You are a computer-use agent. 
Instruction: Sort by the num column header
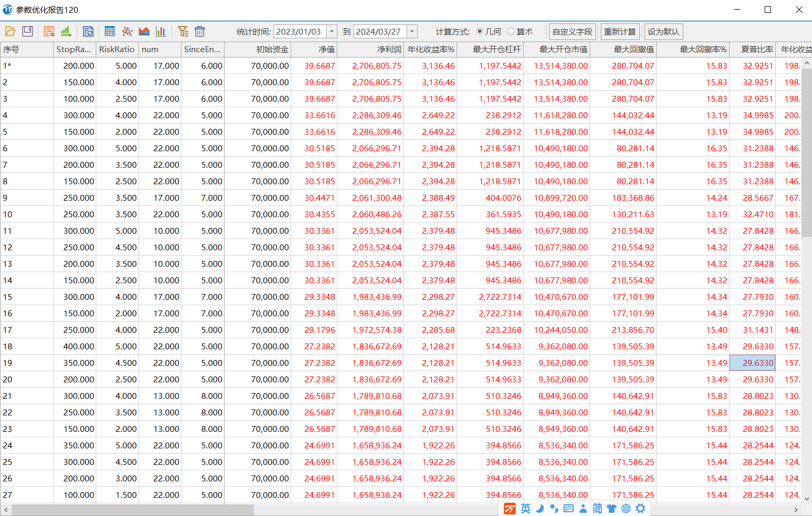click(160, 50)
